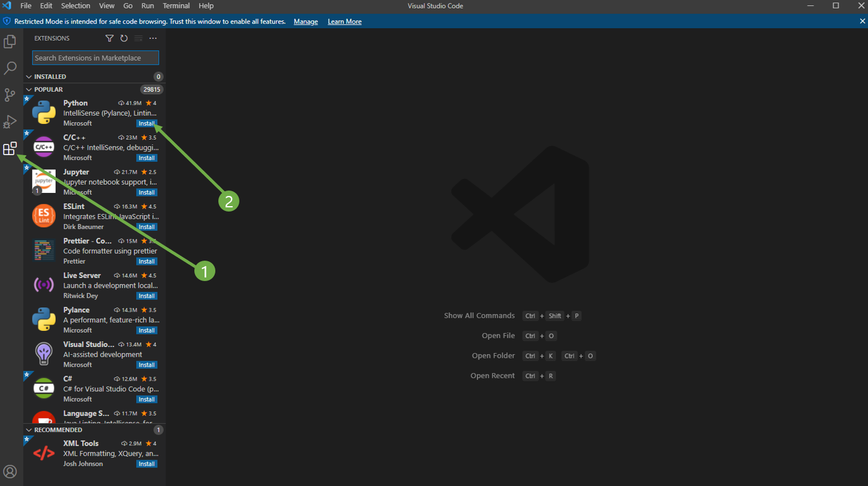Open the Help menu
Viewport: 868px width, 486px height.
(x=206, y=5)
